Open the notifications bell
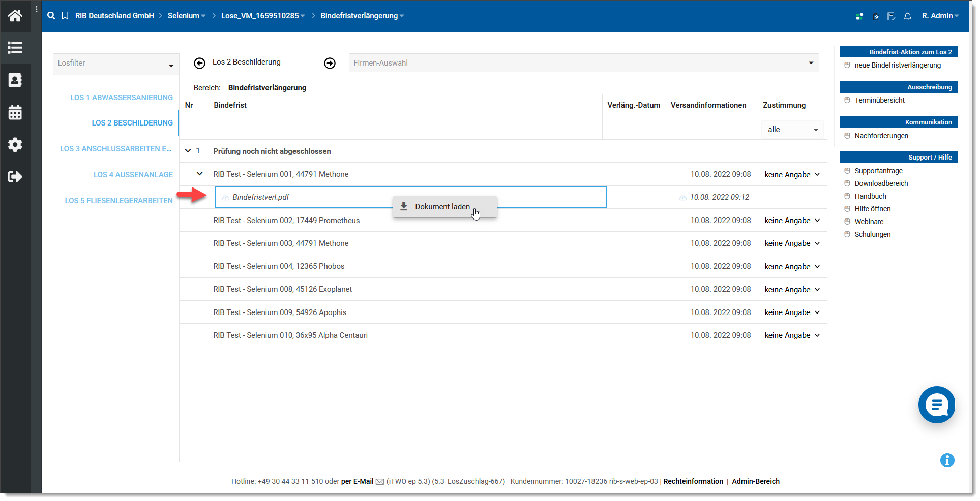980x501 pixels. point(908,16)
